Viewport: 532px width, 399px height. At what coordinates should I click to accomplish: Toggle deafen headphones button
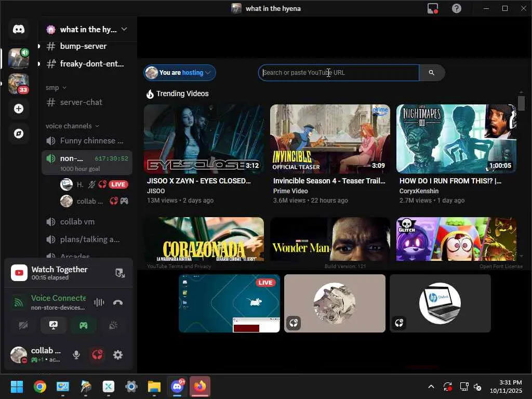97,354
